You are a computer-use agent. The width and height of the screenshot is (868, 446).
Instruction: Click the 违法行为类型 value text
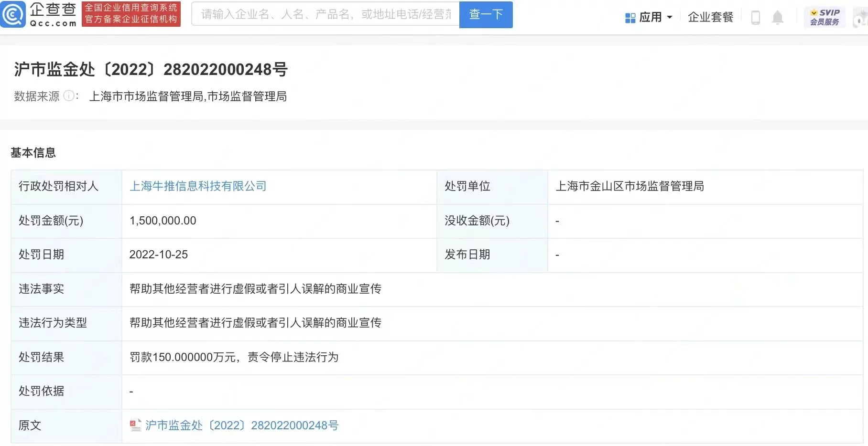(x=255, y=323)
